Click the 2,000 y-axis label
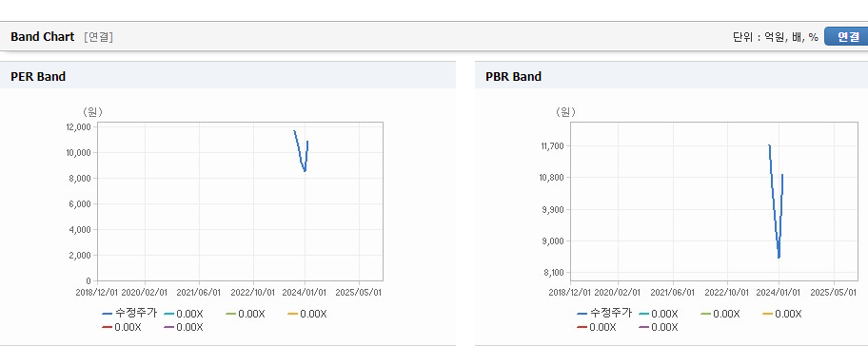868x346 pixels. pos(81,256)
